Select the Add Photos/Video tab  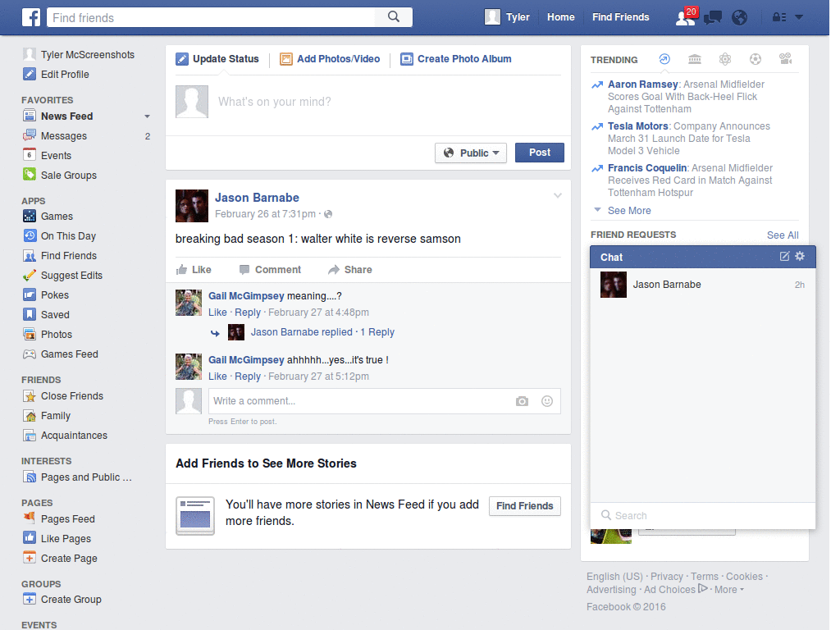330,59
